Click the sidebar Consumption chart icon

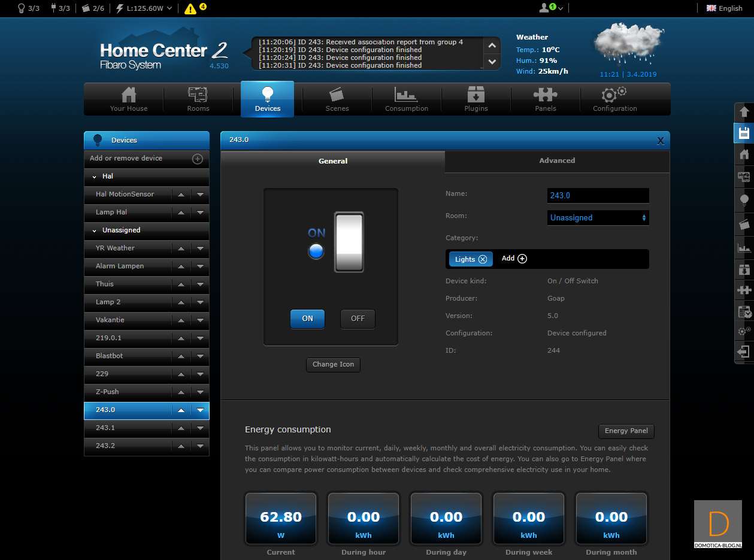tap(744, 247)
